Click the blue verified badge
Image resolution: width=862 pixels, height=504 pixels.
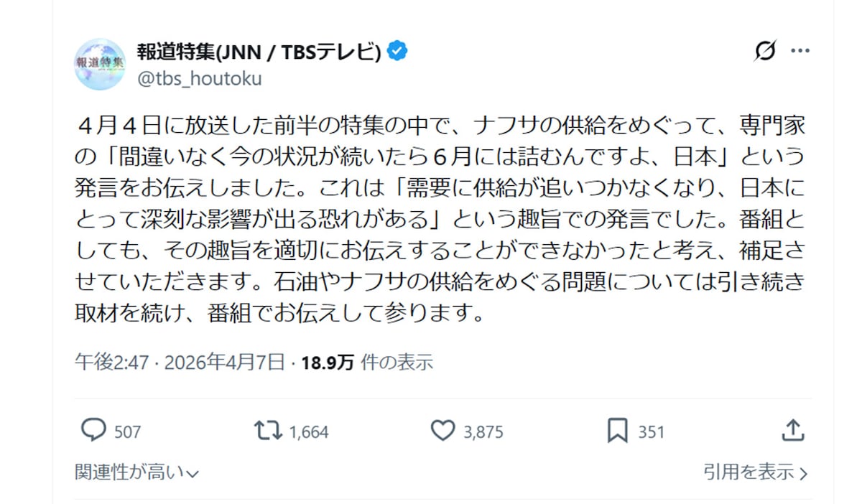[397, 51]
